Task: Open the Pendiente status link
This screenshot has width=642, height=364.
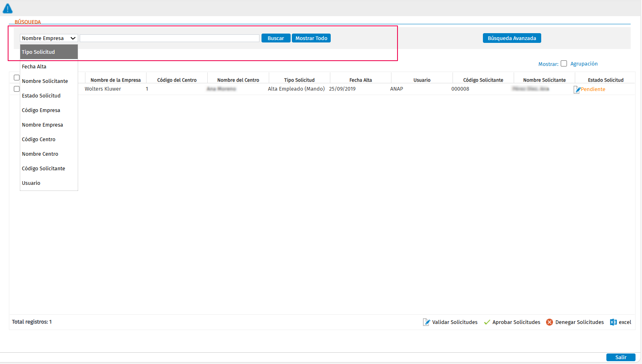Action: [x=593, y=89]
